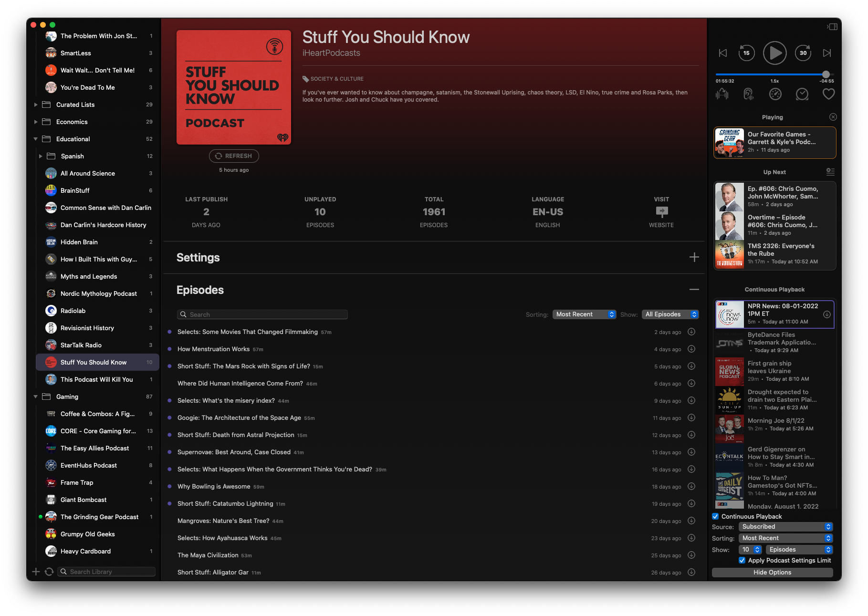Click the refresh library icon
This screenshot has height=616, width=868.
coord(49,572)
